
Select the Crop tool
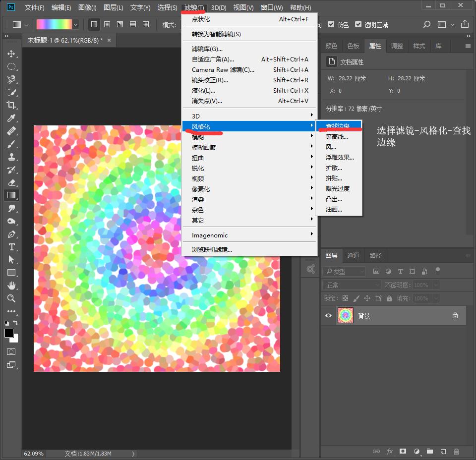[x=11, y=105]
